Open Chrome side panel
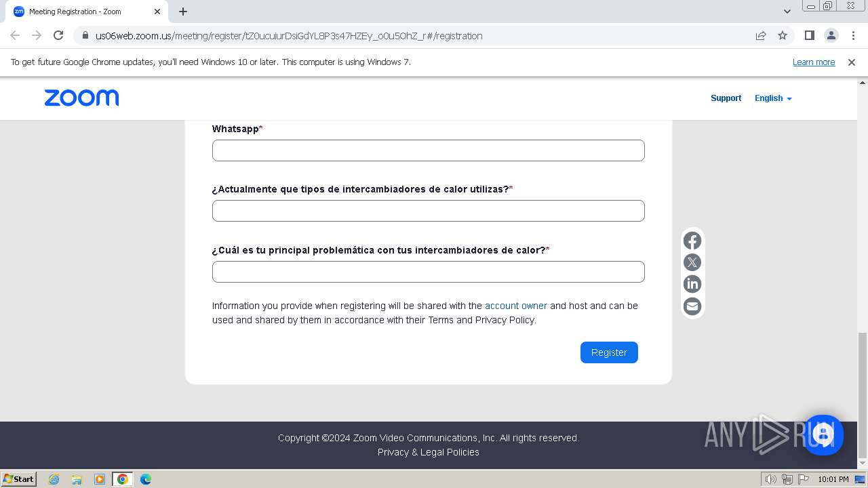Screen dimensions: 868x488 click(x=809, y=35)
